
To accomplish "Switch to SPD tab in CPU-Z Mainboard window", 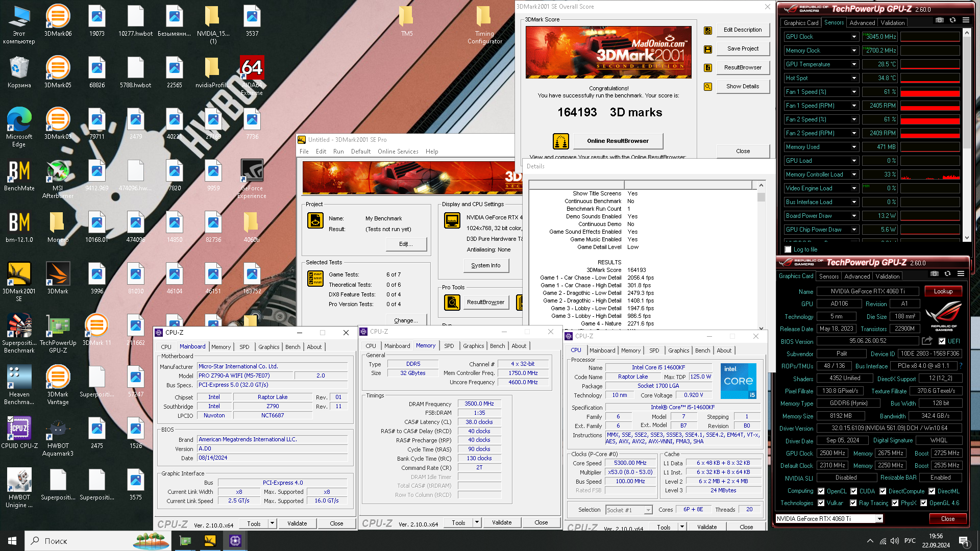I will click(x=244, y=347).
